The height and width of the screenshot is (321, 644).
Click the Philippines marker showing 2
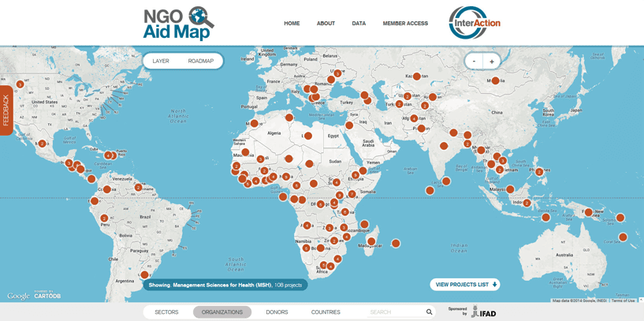point(539,172)
